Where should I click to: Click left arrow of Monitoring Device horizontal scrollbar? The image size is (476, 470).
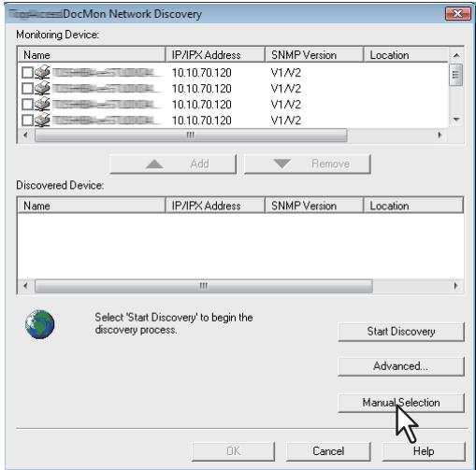[x=25, y=135]
